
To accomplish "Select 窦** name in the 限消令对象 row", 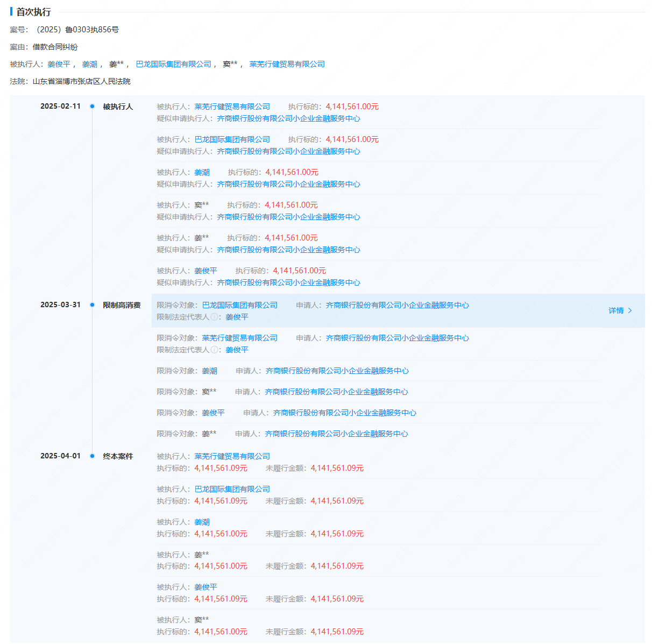I will click(209, 392).
